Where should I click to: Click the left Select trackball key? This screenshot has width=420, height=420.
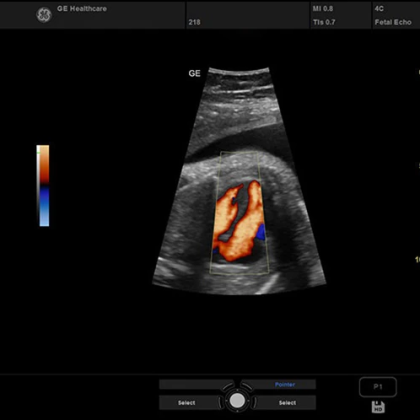click(188, 403)
